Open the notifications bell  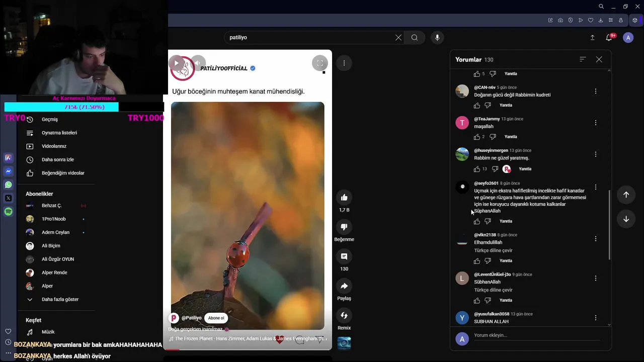click(609, 38)
